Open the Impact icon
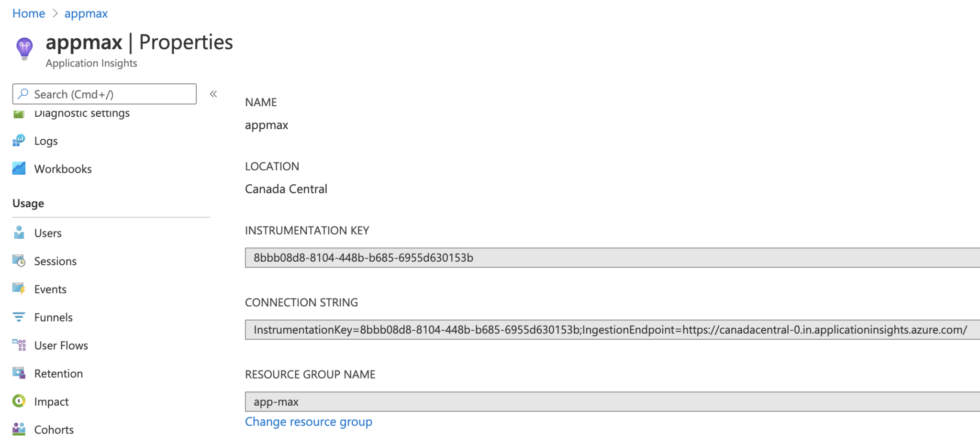The height and width of the screenshot is (446, 980). [19, 401]
